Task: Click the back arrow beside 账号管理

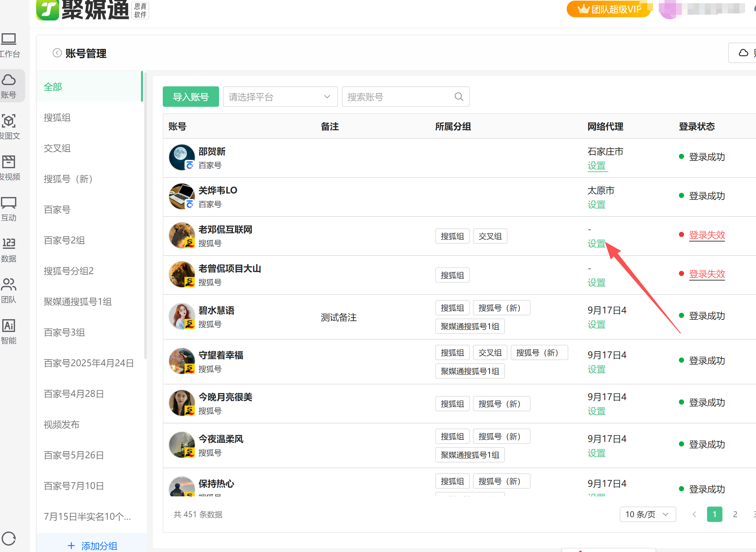Action: [x=57, y=53]
